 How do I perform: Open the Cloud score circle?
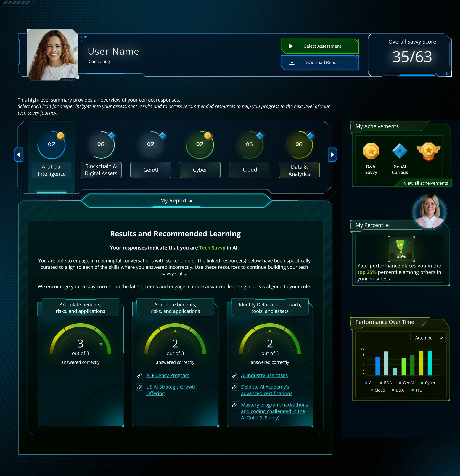click(x=249, y=145)
